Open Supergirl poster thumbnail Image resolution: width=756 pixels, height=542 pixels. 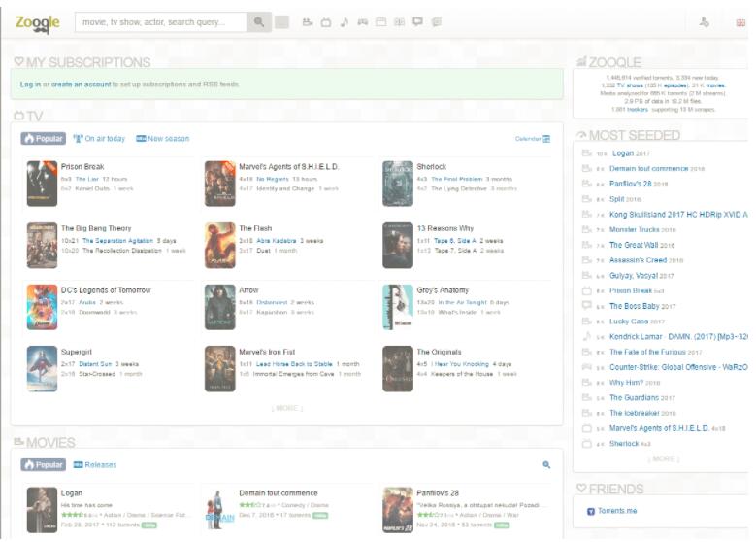[x=42, y=369]
